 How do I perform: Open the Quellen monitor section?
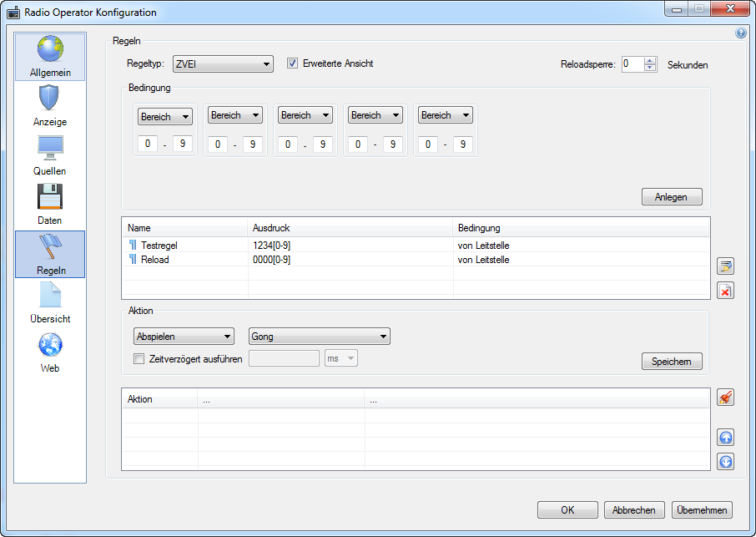click(x=50, y=155)
